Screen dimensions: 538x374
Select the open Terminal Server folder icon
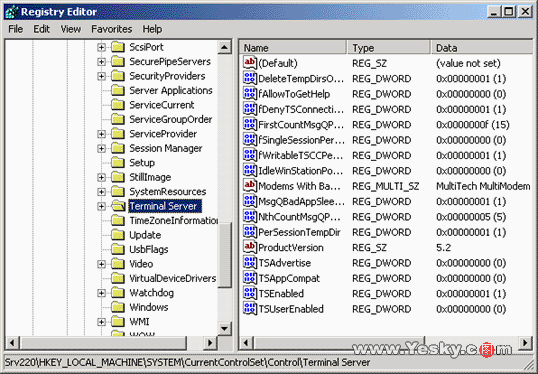pos(118,206)
